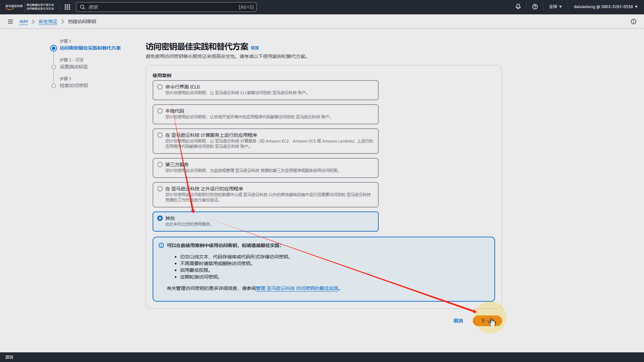The width and height of the screenshot is (644, 362).
Task: Toggle the side navigation hamburger icon
Action: click(x=10, y=21)
